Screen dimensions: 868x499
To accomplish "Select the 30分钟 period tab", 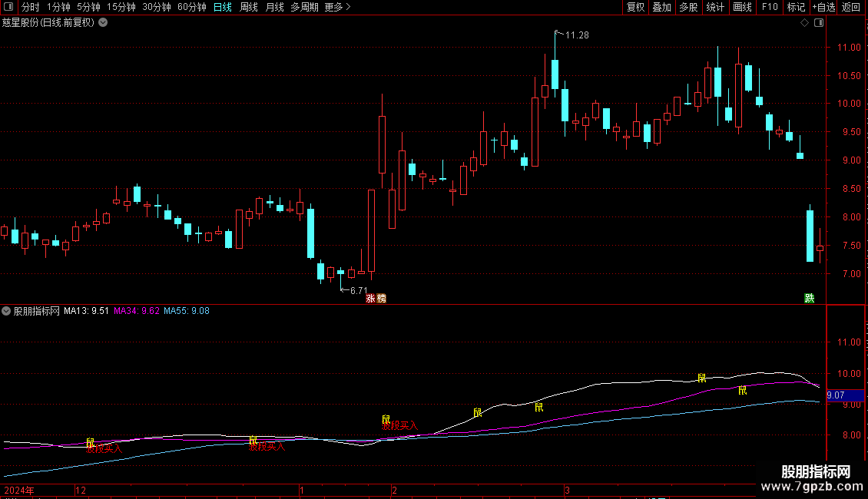I will click(157, 7).
